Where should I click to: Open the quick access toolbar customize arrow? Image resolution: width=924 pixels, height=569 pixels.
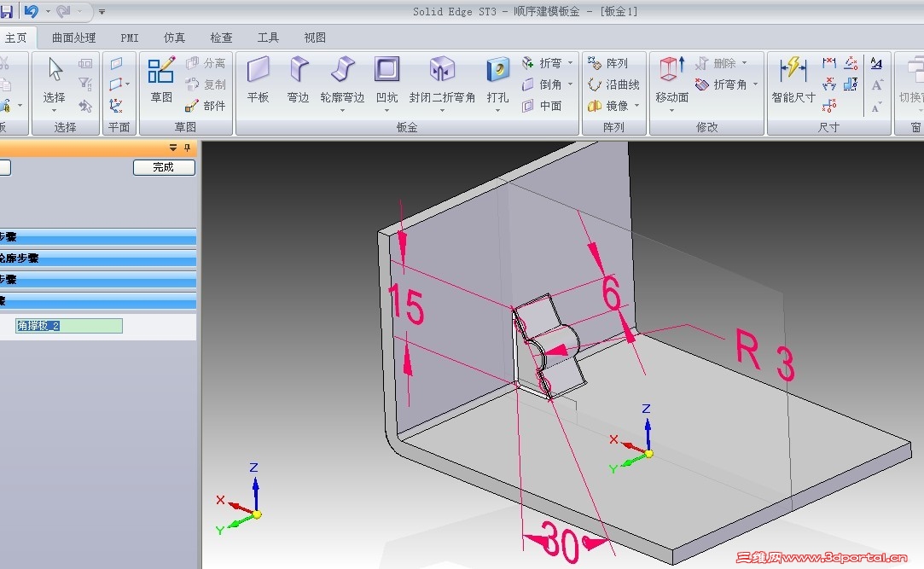(102, 12)
